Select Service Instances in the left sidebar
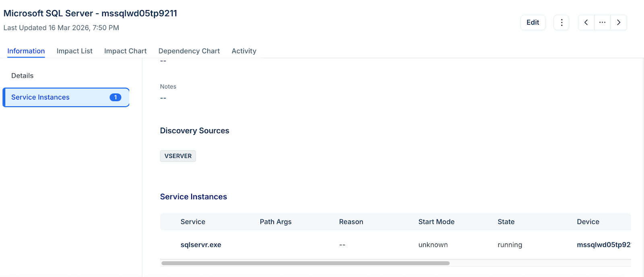 coord(66,97)
